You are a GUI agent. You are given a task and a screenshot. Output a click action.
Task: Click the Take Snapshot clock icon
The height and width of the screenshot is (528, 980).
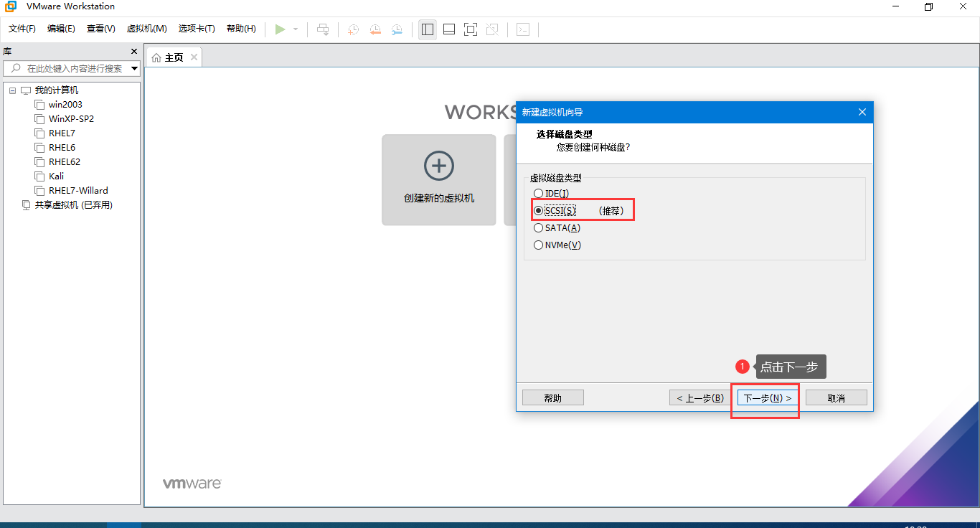click(354, 29)
